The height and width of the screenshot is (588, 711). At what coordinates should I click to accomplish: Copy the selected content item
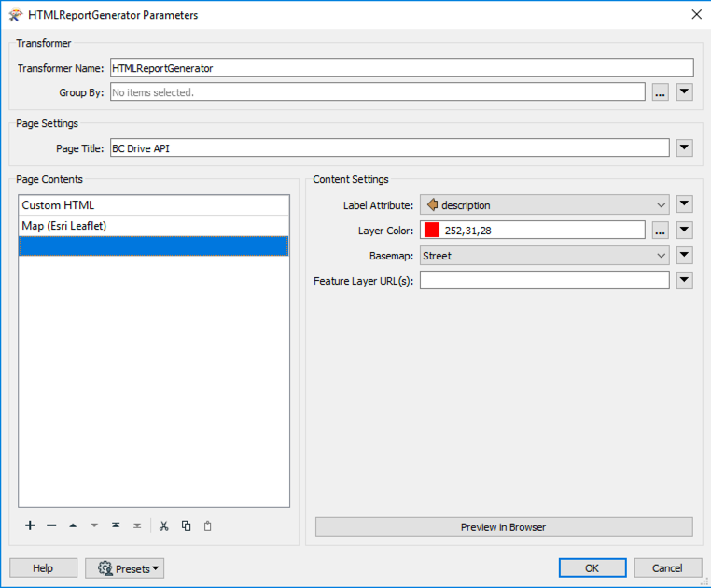point(186,525)
